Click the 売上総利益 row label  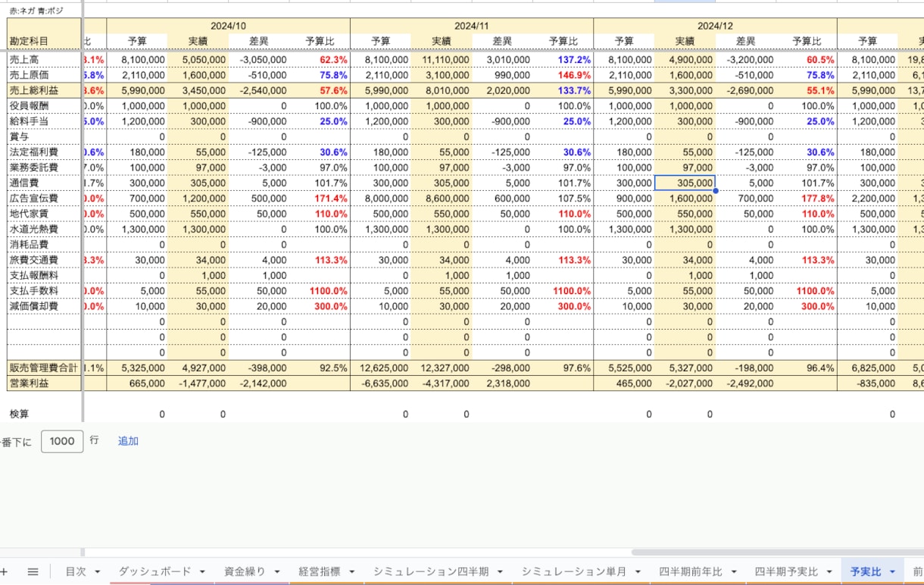coord(43,90)
